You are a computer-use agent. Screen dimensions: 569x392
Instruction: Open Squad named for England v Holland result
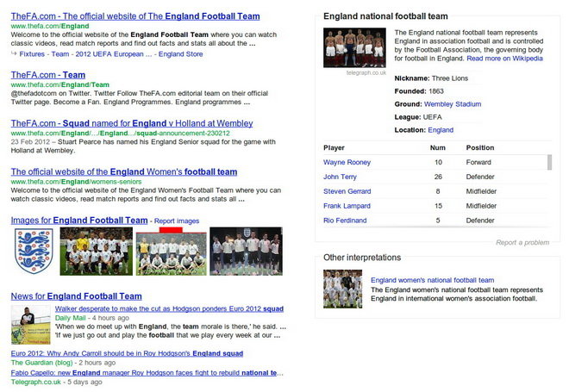[x=132, y=123]
